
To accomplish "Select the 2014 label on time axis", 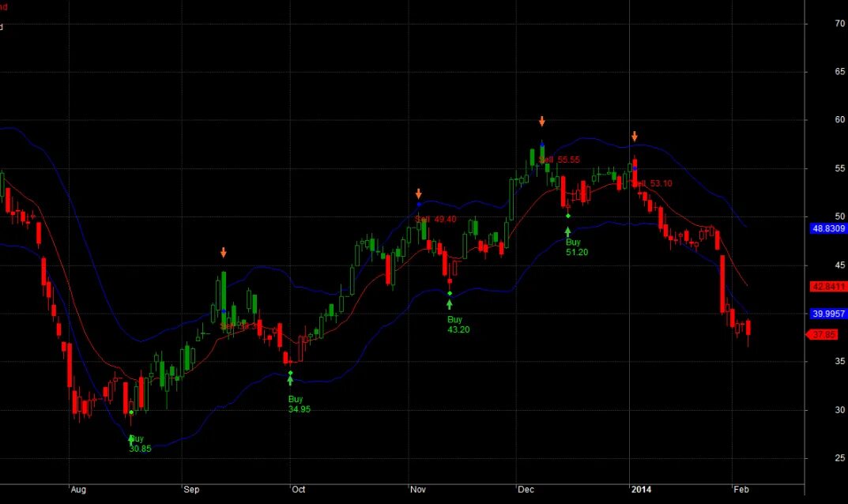I will coord(643,490).
